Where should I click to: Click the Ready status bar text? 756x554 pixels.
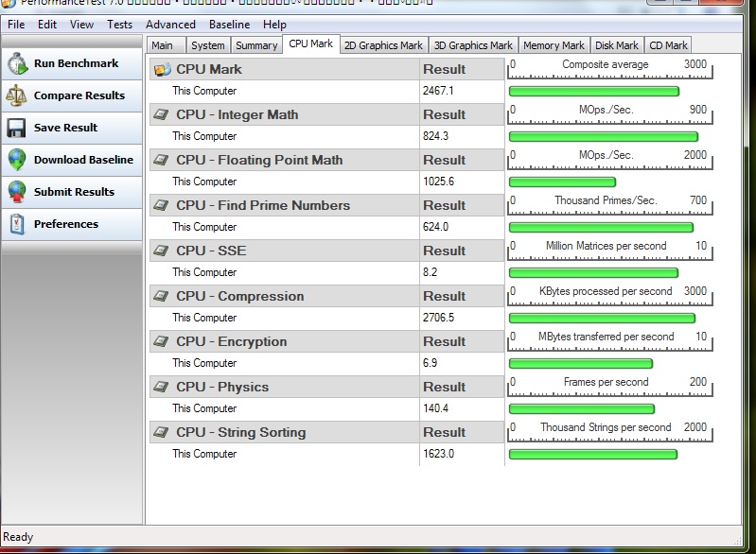click(18, 537)
